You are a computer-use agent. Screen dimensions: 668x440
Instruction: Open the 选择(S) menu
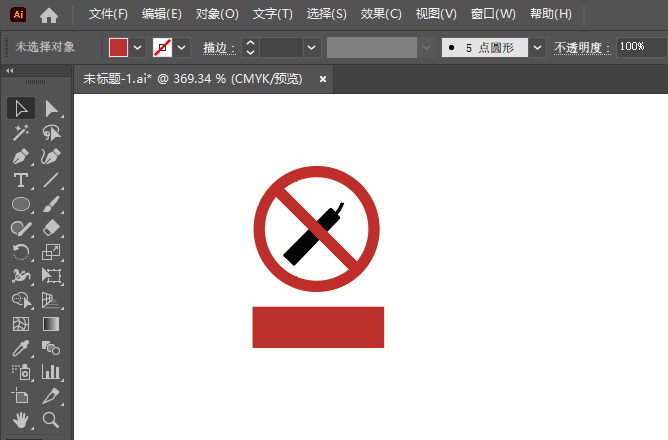[x=327, y=14]
